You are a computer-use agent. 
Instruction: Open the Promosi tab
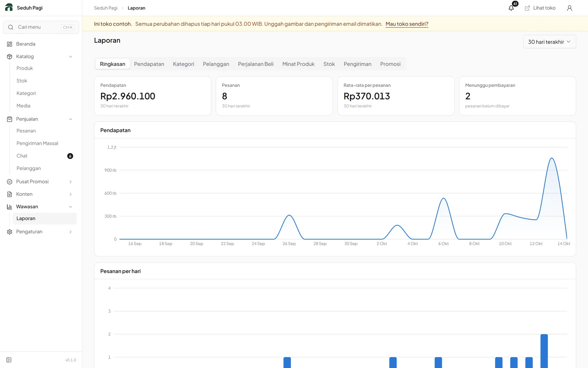coord(390,64)
